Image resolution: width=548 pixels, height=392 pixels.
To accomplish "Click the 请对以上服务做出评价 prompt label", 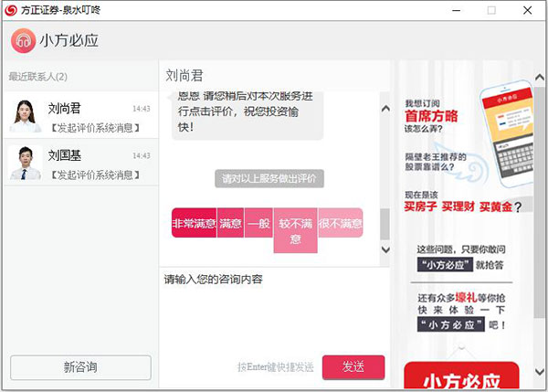I will click(x=269, y=179).
